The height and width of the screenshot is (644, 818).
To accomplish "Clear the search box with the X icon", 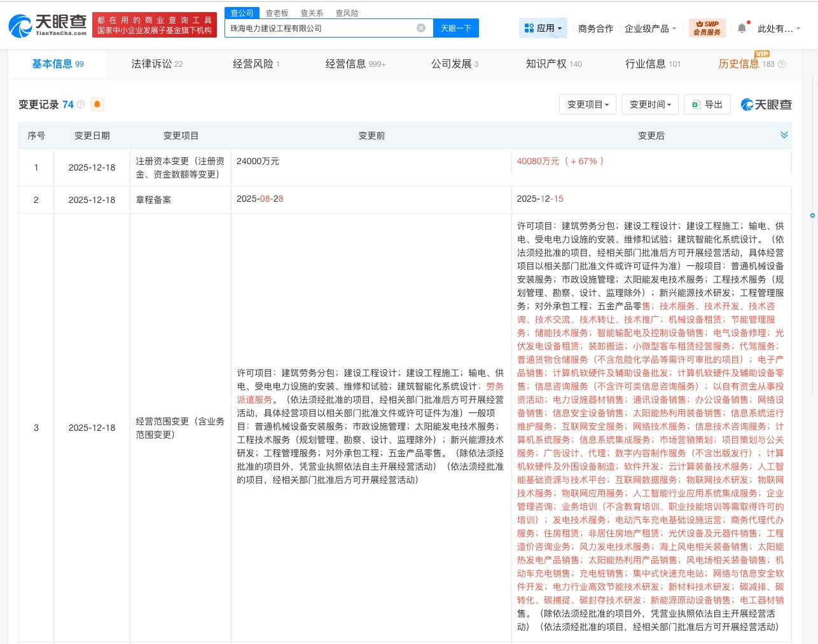I will coord(420,28).
